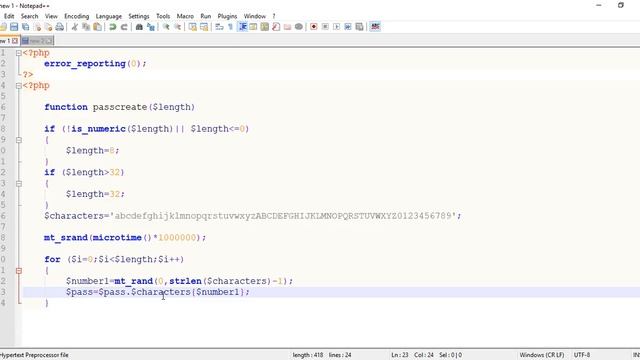This screenshot has height=360, width=640.
Task: Open Folder as Workspace icon
Action: [x=287, y=27]
